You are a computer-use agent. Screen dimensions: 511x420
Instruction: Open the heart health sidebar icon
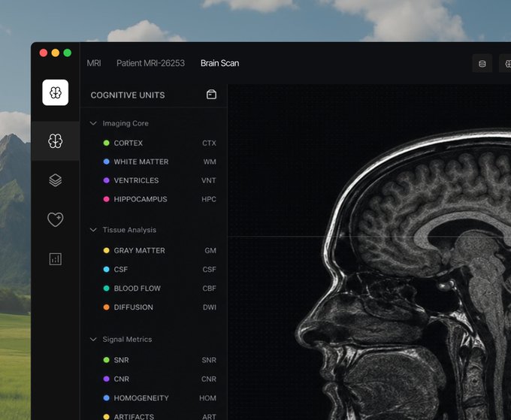[x=56, y=219]
